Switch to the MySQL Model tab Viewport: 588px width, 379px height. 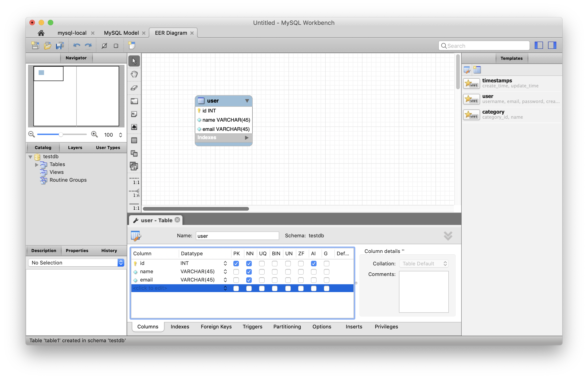click(121, 33)
